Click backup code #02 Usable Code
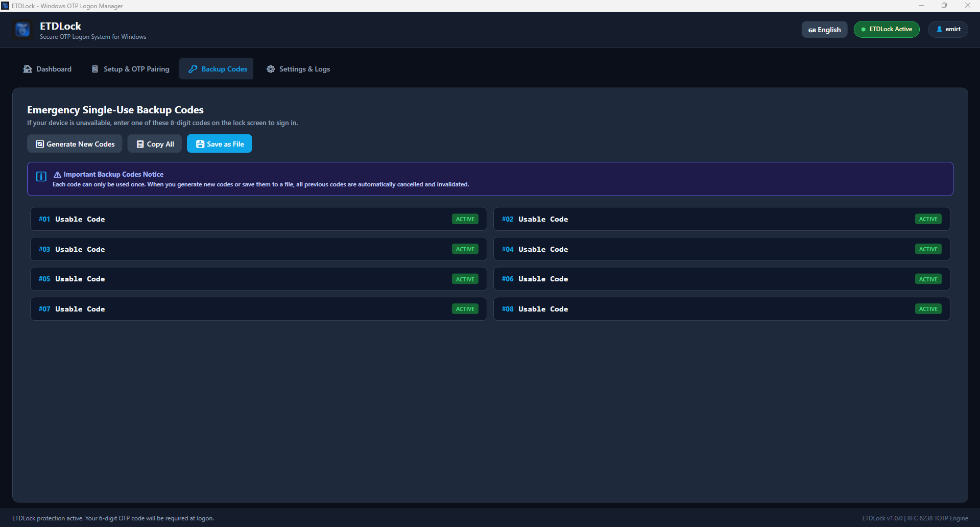Image resolution: width=980 pixels, height=527 pixels. (722, 219)
